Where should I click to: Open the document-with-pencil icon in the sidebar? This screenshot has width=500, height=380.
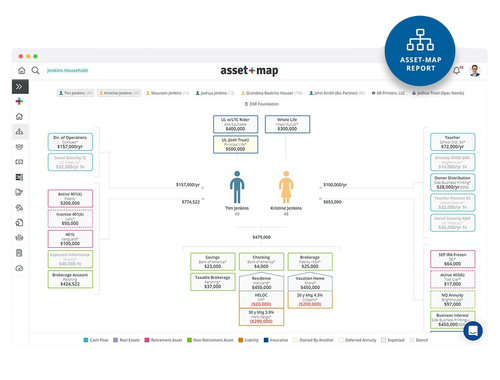[x=19, y=192]
